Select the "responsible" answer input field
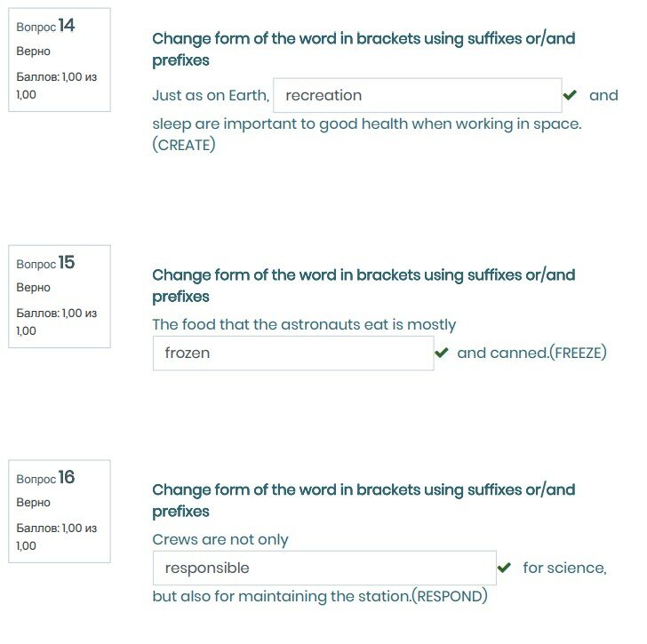647x644 pixels. [x=323, y=568]
